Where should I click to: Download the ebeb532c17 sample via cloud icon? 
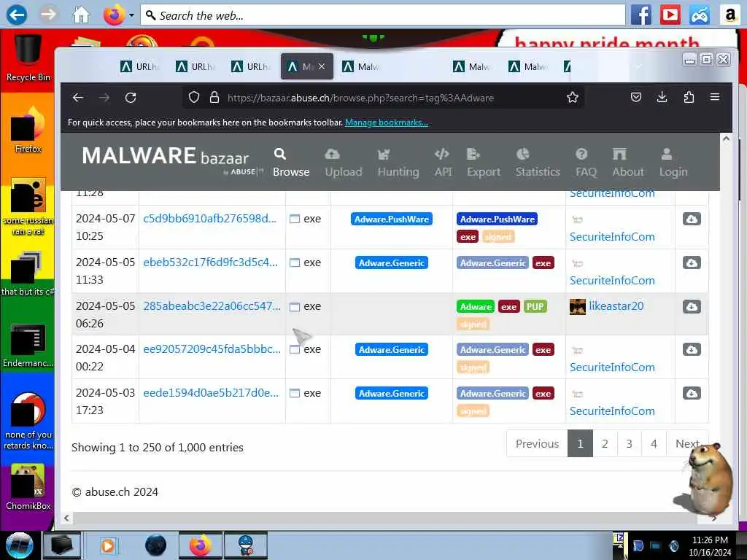point(692,262)
